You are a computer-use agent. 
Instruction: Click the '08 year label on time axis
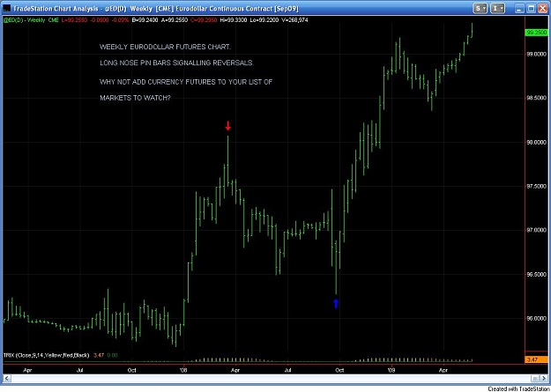click(x=183, y=370)
